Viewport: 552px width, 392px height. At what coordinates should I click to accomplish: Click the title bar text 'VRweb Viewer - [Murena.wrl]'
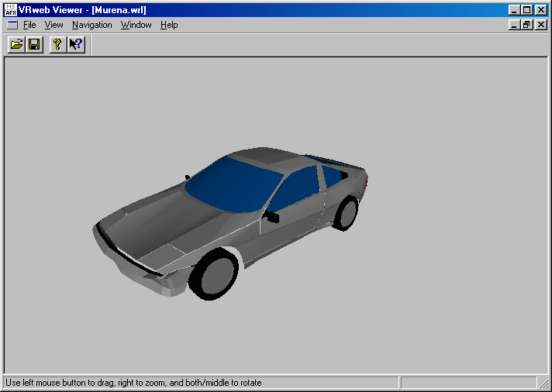82,10
